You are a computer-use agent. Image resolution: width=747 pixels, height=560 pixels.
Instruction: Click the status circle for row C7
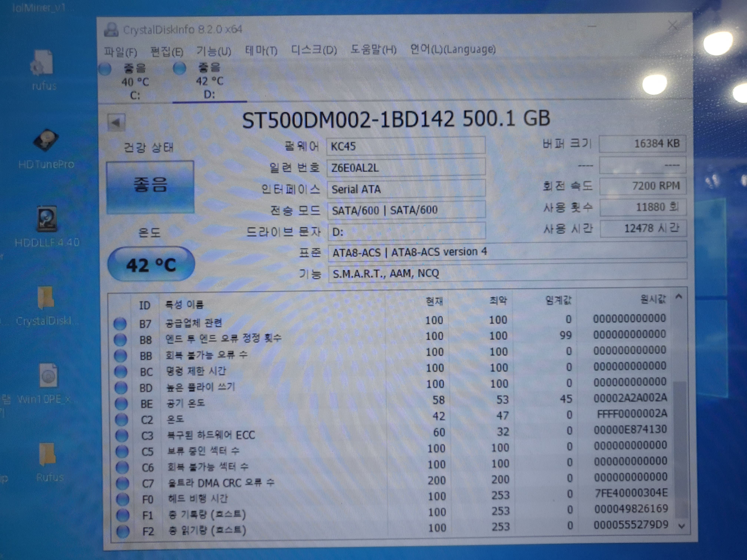click(122, 483)
